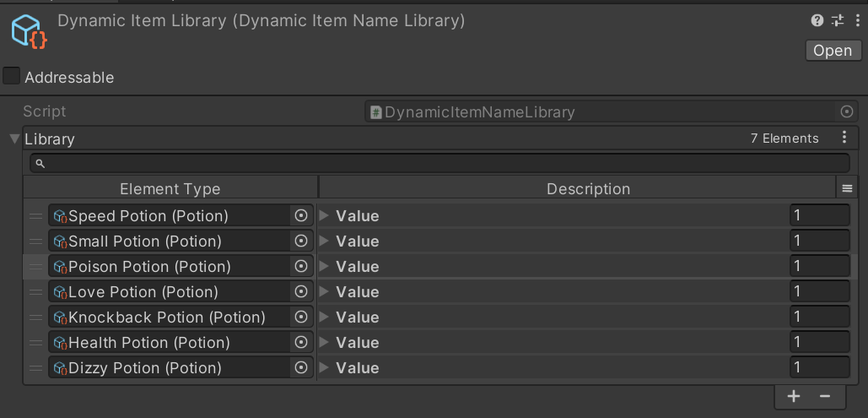Image resolution: width=868 pixels, height=418 pixels.
Task: Expand the Knockback Potion Value foldout
Action: click(x=324, y=318)
